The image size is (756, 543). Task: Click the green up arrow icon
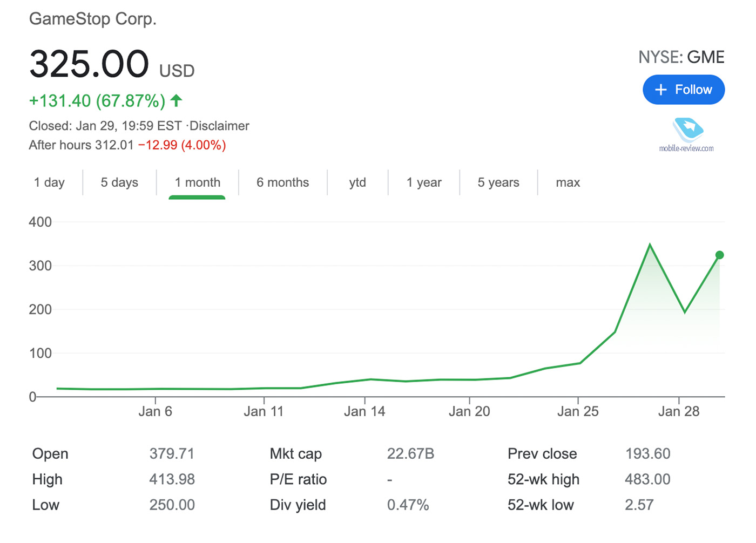coord(176,100)
